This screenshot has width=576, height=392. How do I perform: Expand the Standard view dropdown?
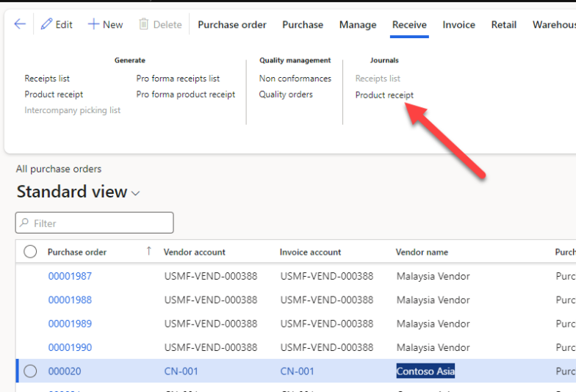click(135, 193)
